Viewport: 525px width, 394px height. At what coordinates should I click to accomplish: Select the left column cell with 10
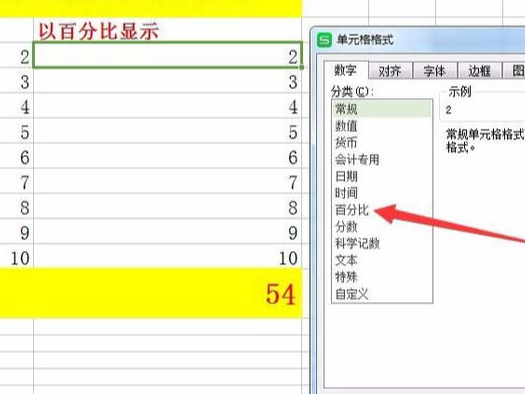tap(16, 256)
